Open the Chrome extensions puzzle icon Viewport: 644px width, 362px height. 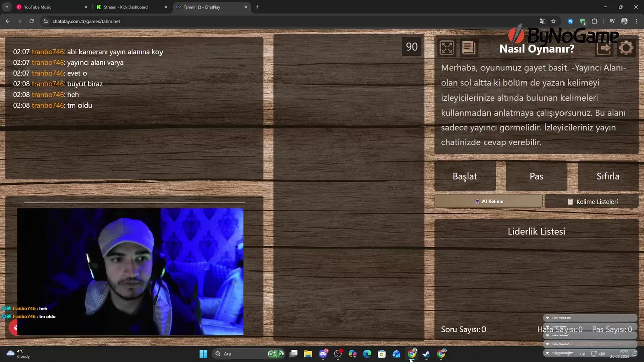pos(595,21)
